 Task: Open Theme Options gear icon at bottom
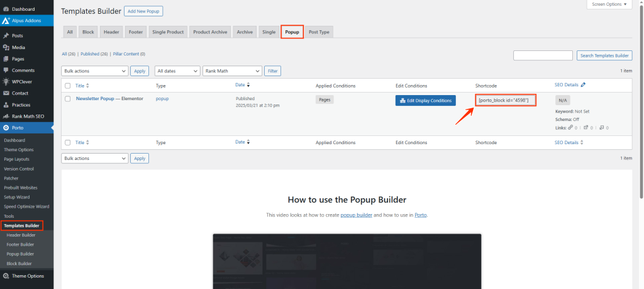click(x=6, y=276)
